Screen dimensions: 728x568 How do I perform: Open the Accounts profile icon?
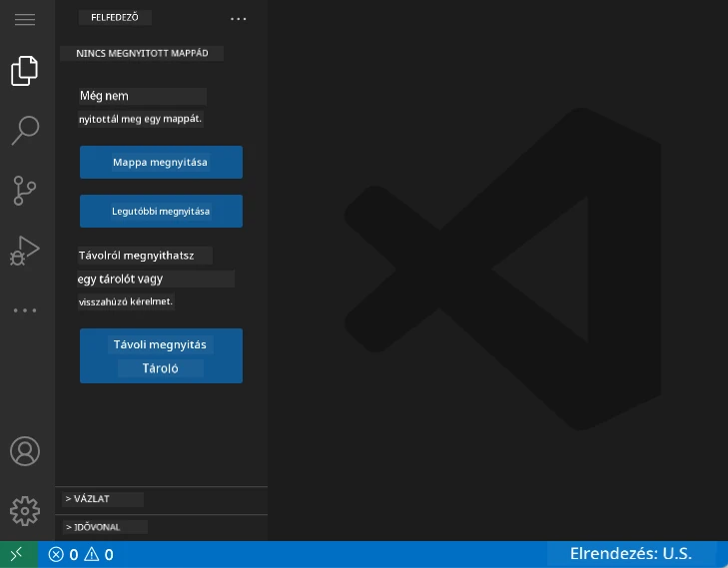pyautogui.click(x=25, y=451)
